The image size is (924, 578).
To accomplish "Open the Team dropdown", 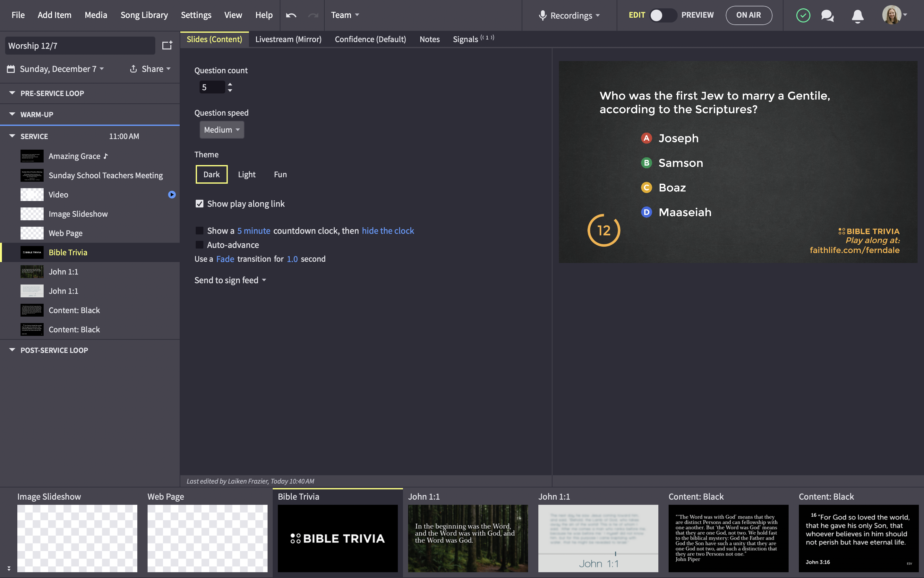I will 345,15.
